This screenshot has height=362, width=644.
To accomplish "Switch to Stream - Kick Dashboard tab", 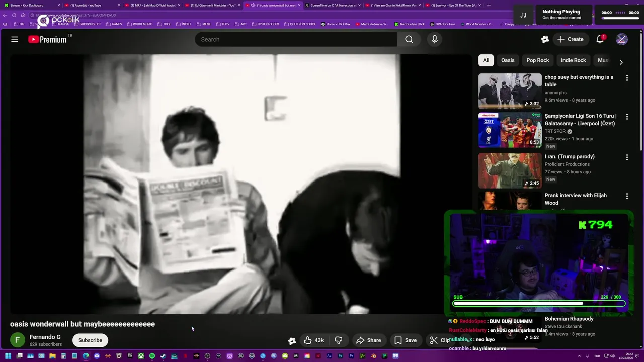I will 31,5.
